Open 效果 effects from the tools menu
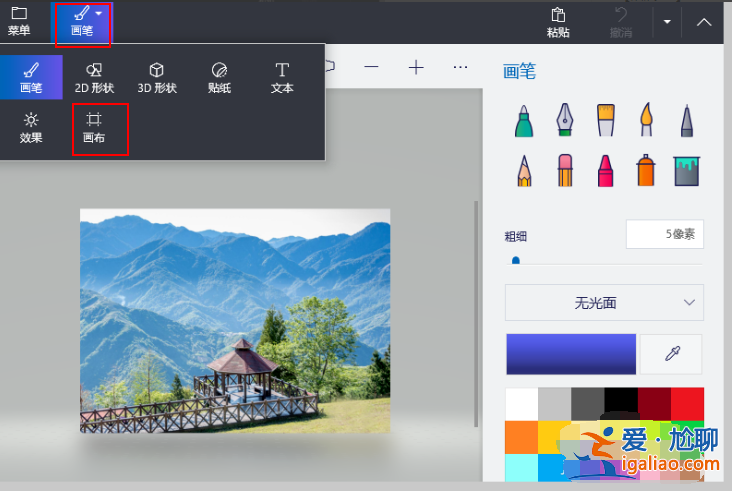The image size is (732, 491). [31, 128]
